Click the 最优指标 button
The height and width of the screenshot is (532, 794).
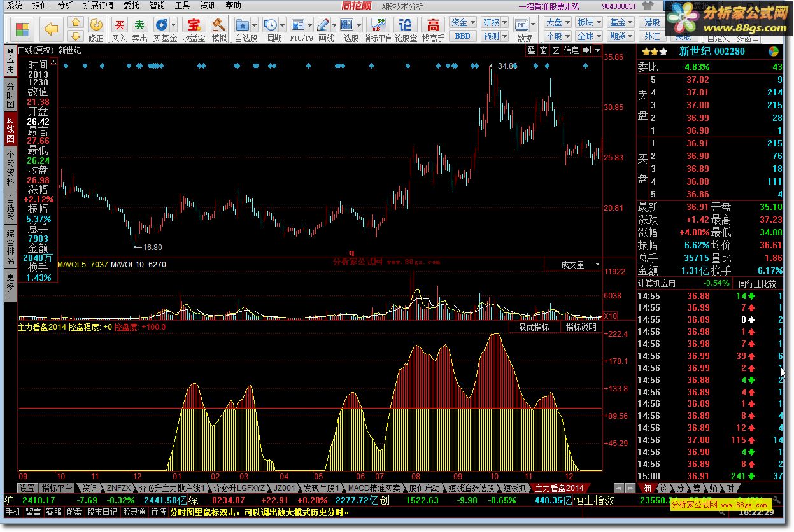pos(534,327)
